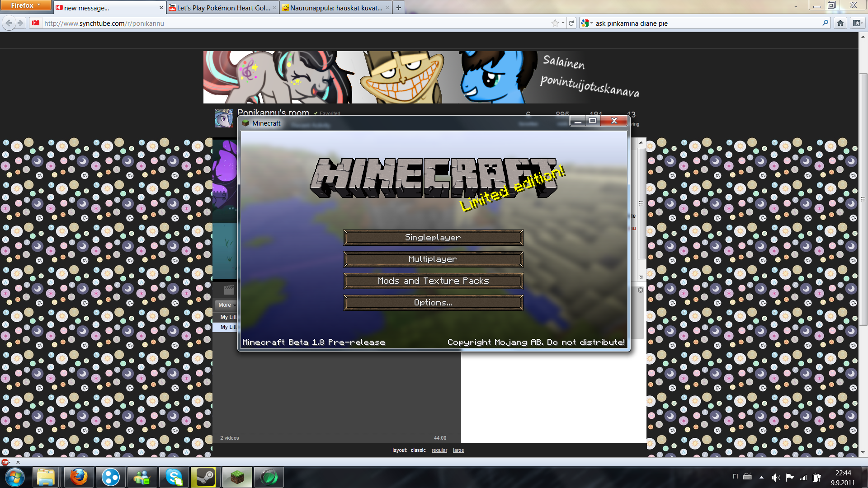Open Windows Explorer from the taskbar
Image resolution: width=868 pixels, height=488 pixels.
pyautogui.click(x=46, y=477)
